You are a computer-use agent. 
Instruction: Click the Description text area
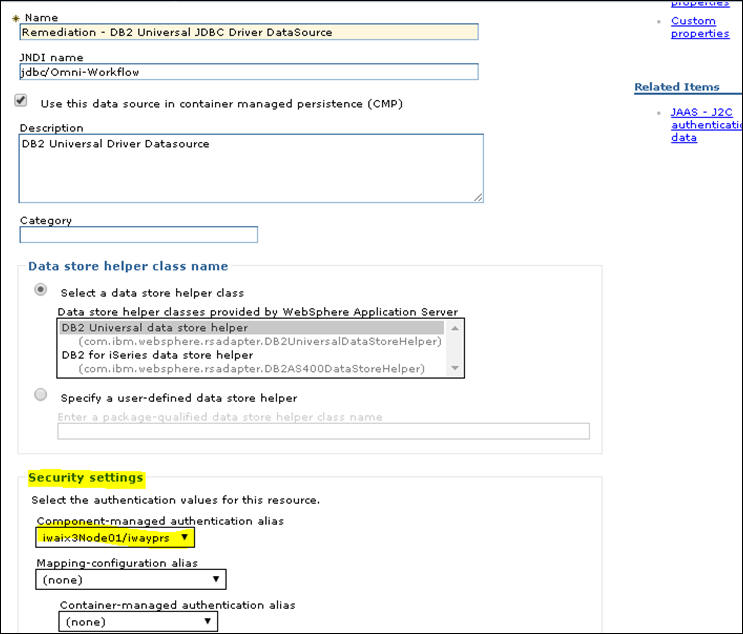coord(251,168)
